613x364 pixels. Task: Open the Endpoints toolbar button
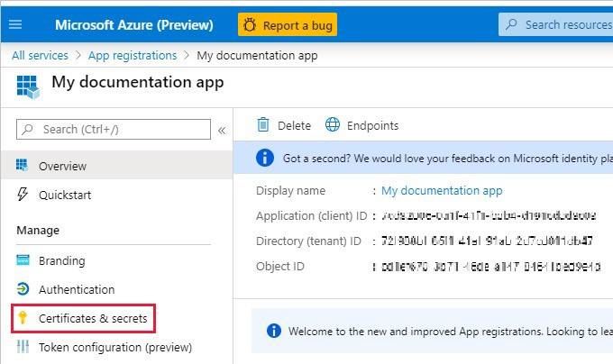coord(362,125)
